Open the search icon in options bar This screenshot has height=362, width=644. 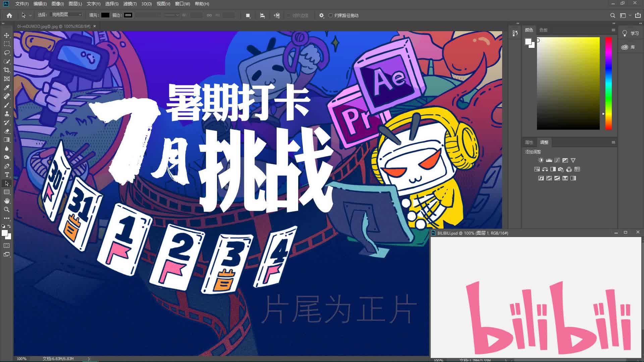pos(612,15)
